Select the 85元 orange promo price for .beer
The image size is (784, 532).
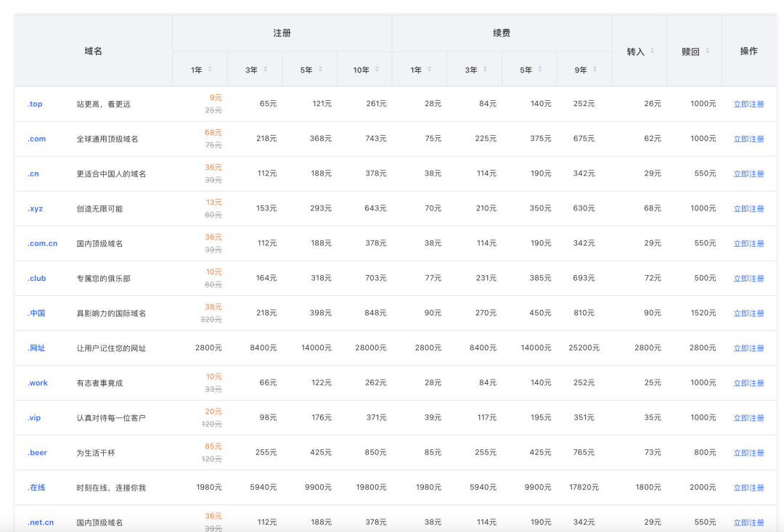213,446
